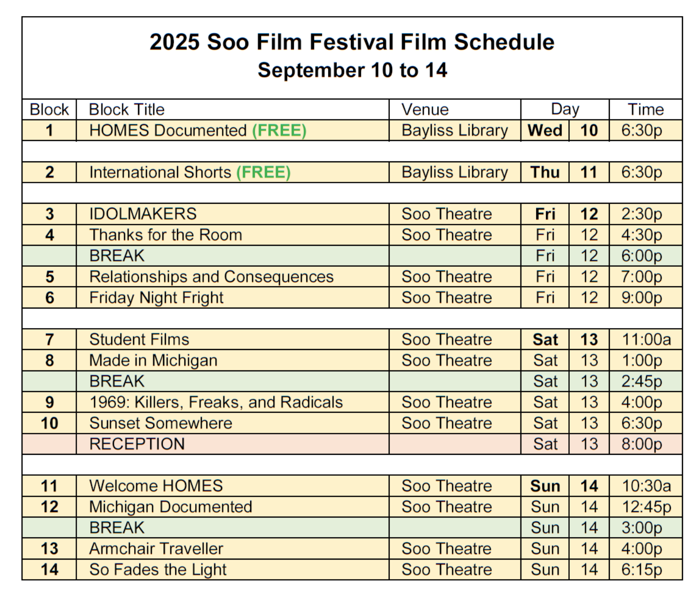Select the Student Films block title
Image resolution: width=700 pixels, height=602 pixels.
point(139,340)
